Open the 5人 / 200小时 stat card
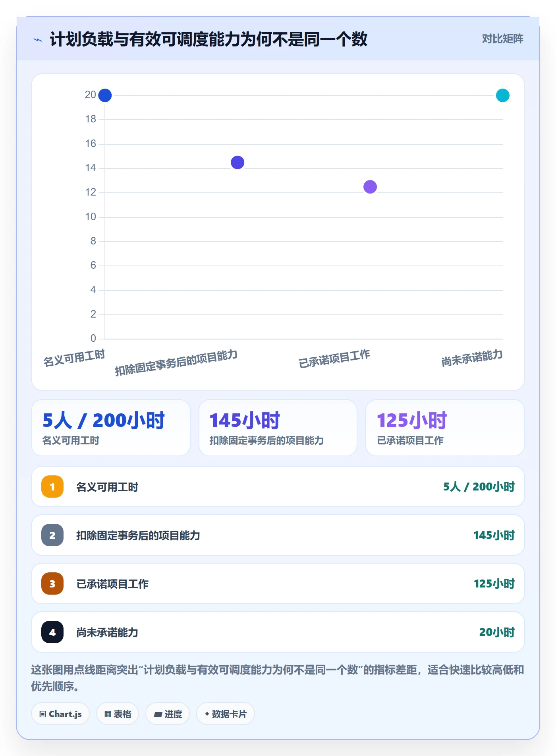Viewport: 556px width, 756px height. (x=111, y=428)
